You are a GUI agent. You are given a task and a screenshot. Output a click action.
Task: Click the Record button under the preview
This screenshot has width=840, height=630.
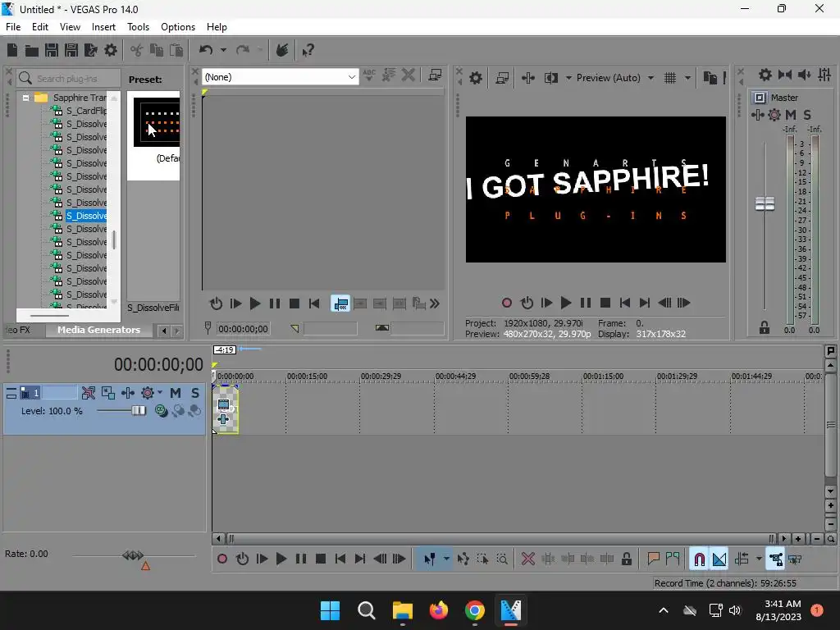coord(507,304)
